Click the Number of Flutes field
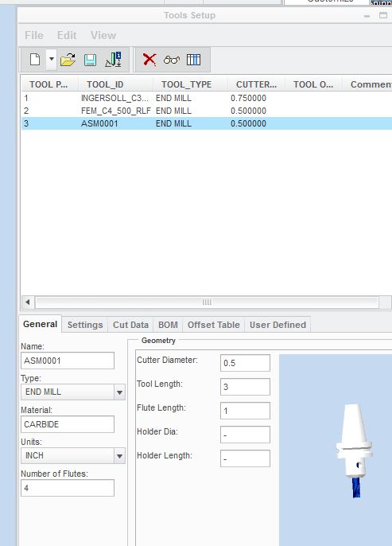392x546 pixels. tap(68, 488)
